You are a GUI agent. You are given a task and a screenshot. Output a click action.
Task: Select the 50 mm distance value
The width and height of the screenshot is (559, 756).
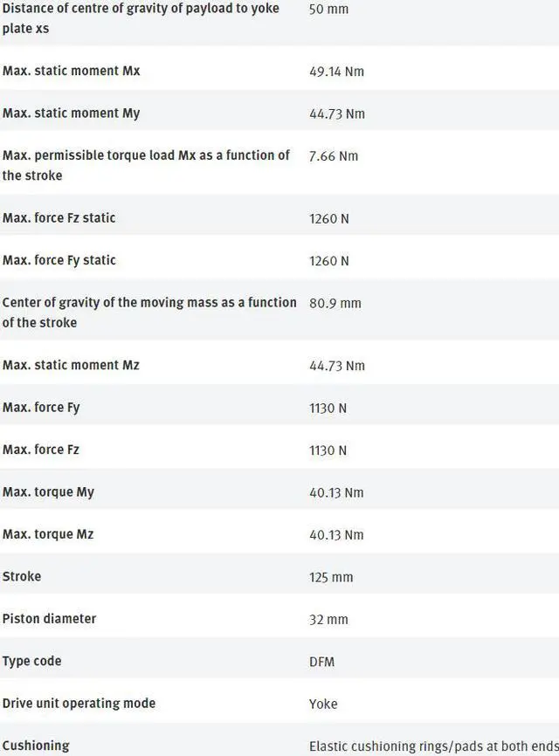[328, 10]
